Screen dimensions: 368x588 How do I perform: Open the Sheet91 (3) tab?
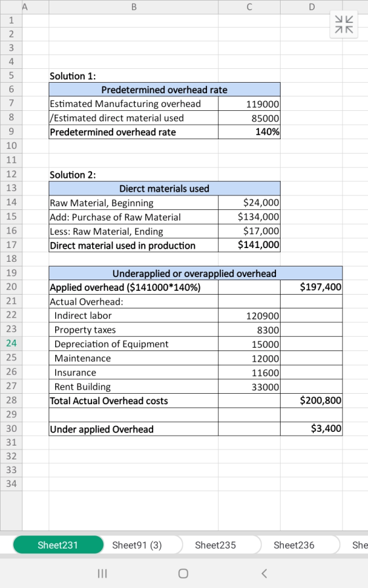(x=137, y=545)
